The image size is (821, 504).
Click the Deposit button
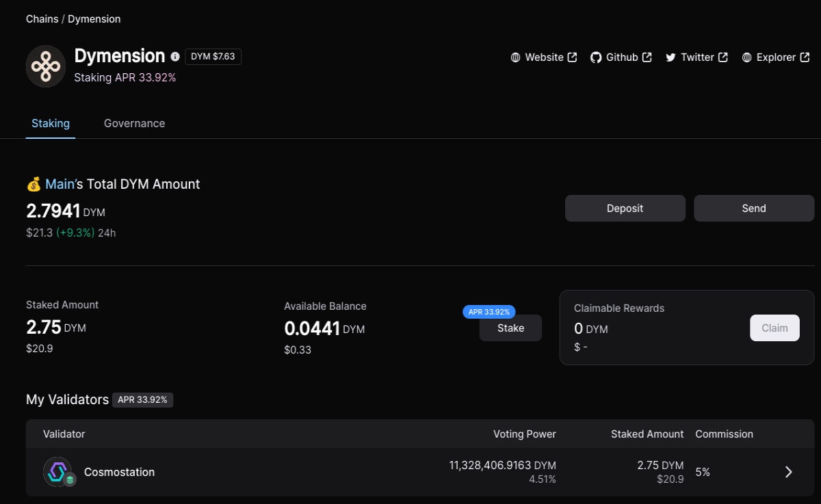pyautogui.click(x=625, y=209)
